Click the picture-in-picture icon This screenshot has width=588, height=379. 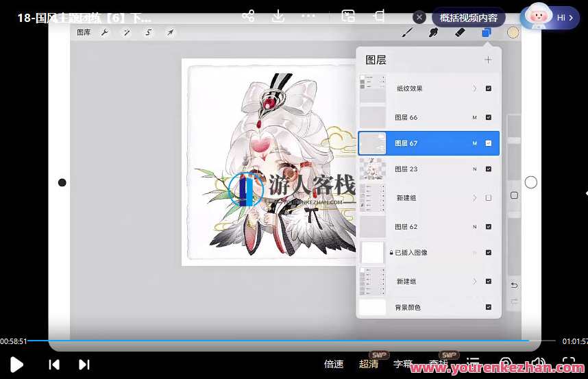[x=348, y=16]
